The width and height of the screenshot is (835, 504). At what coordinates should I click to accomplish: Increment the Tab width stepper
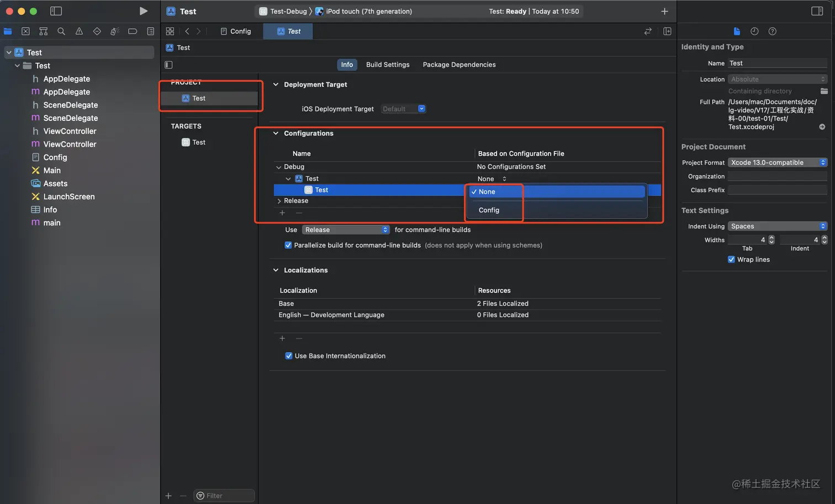click(771, 237)
